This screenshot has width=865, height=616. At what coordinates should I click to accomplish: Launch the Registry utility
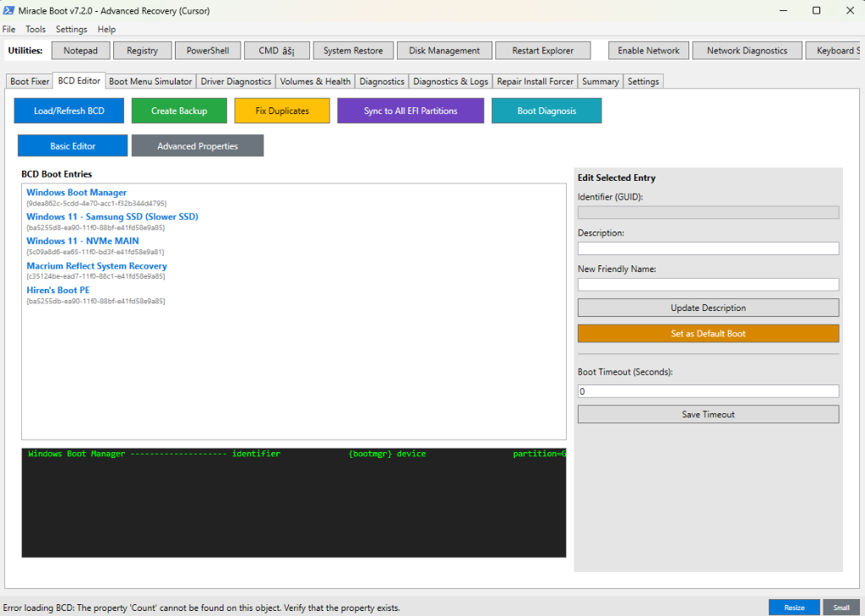142,50
